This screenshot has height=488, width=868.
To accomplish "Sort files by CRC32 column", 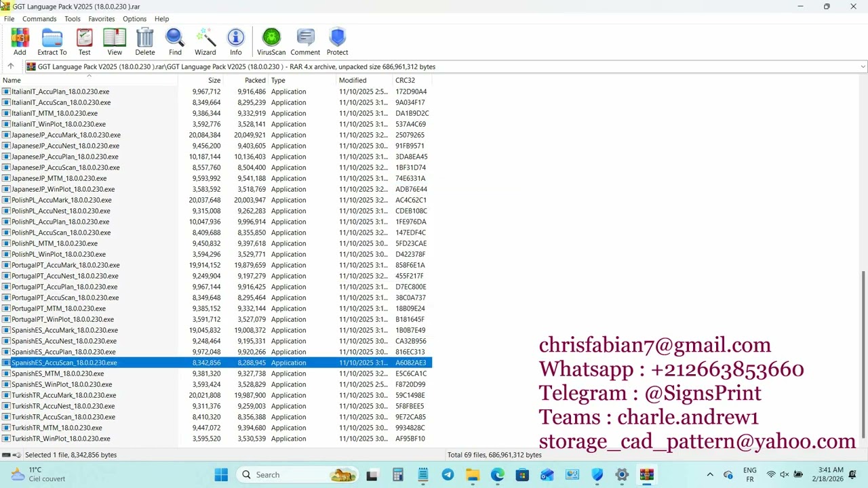I will (x=412, y=80).
